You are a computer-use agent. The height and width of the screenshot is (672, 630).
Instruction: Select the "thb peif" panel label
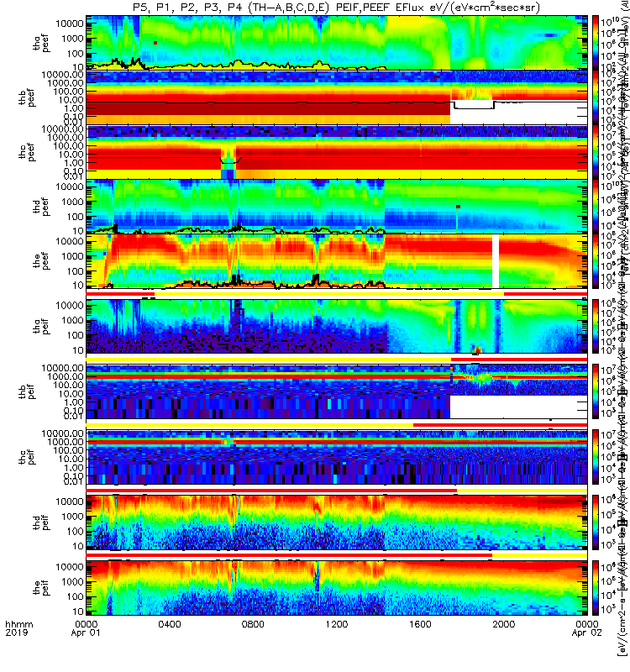[x=27, y=391]
